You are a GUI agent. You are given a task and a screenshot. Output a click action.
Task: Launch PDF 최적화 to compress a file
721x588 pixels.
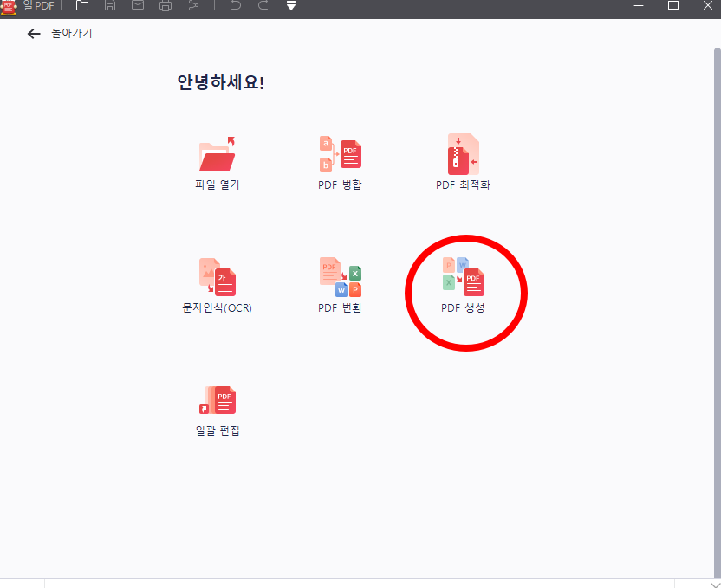coord(464,161)
